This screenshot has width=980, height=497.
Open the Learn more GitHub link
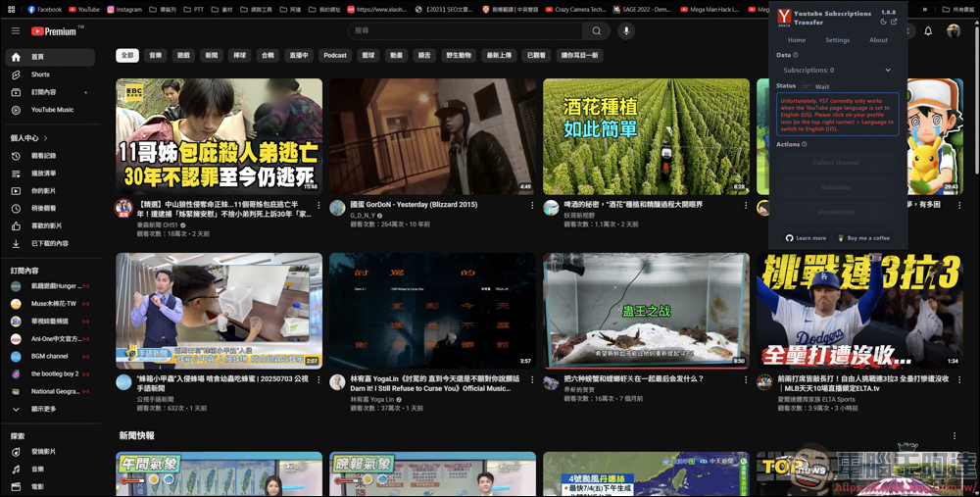tap(807, 238)
